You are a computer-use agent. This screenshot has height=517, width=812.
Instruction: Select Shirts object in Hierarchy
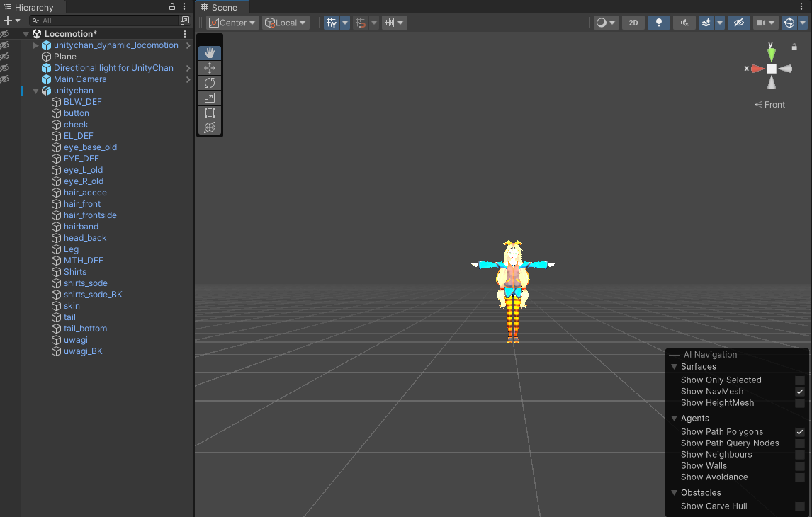pyautogui.click(x=75, y=272)
